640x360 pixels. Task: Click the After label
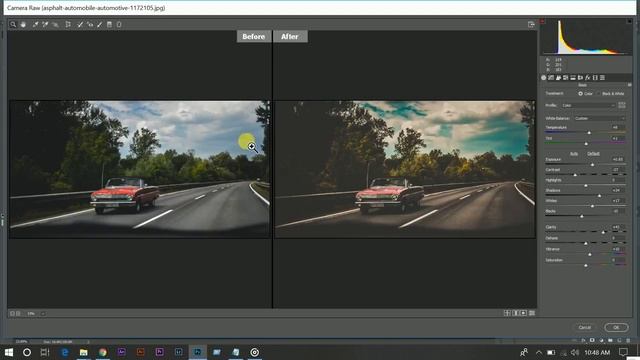click(290, 36)
